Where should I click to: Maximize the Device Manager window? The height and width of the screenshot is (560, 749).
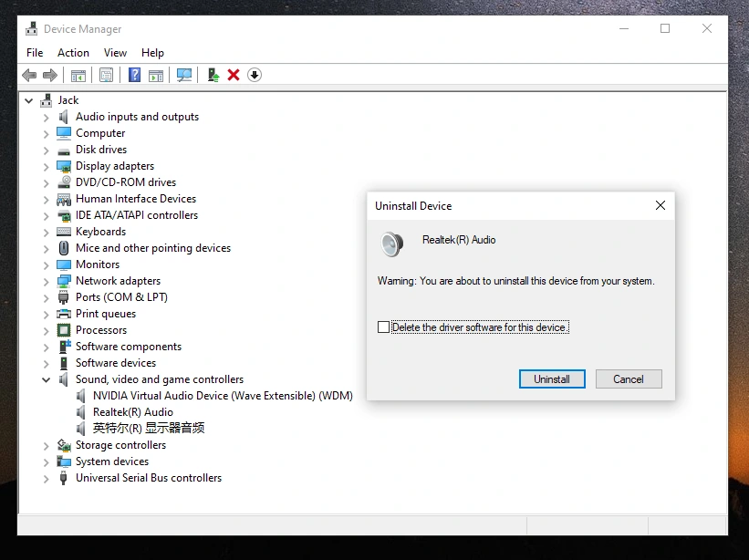point(665,28)
